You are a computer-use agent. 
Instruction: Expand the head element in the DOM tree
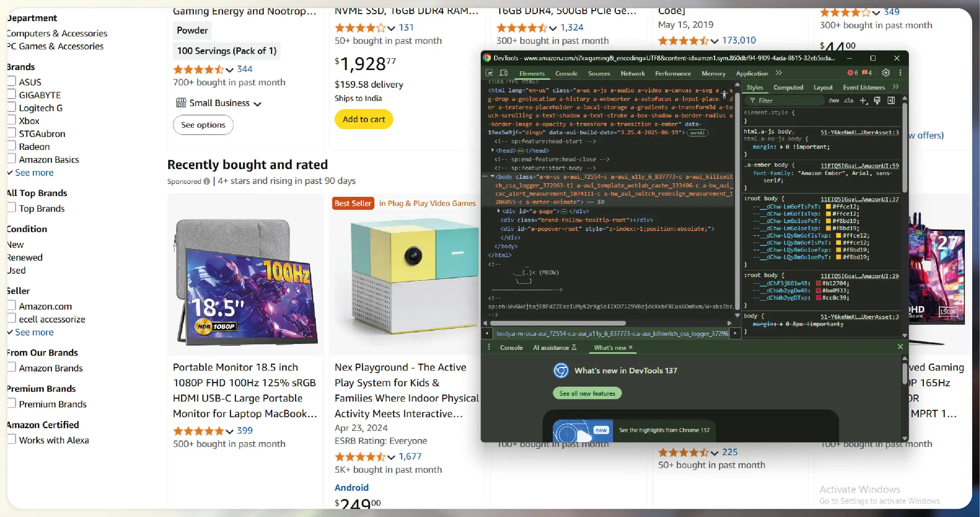coord(493,150)
